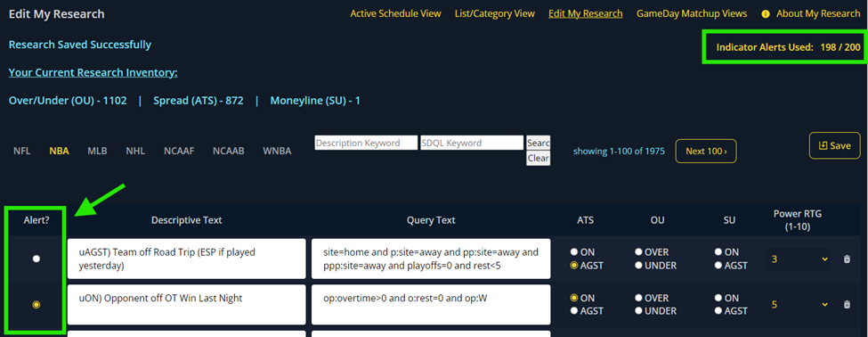Open the About My Research link
The width and height of the screenshot is (868, 337).
click(x=818, y=14)
